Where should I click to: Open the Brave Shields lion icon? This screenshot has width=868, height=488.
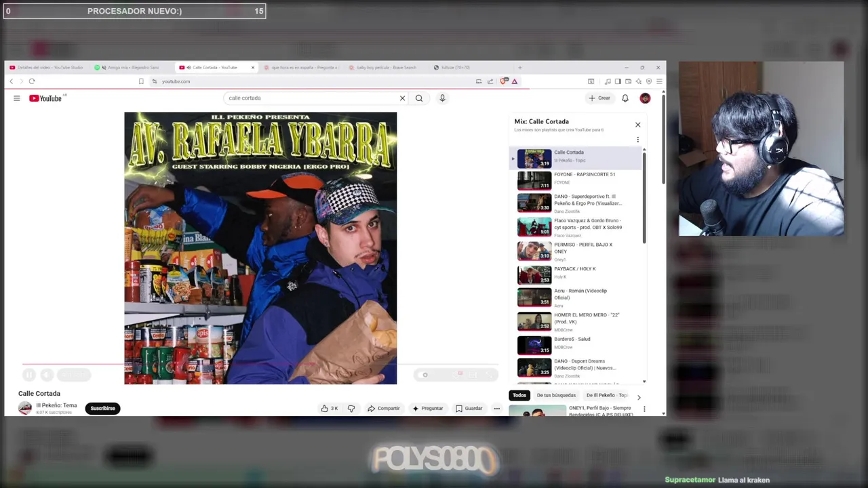(x=503, y=81)
